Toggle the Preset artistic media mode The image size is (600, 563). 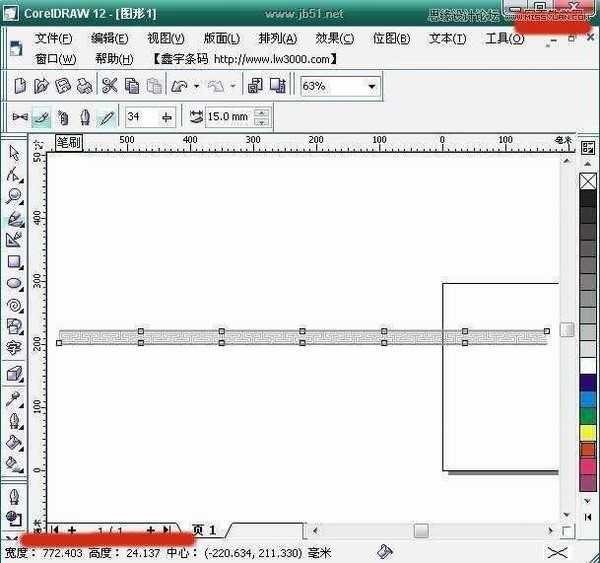18,117
